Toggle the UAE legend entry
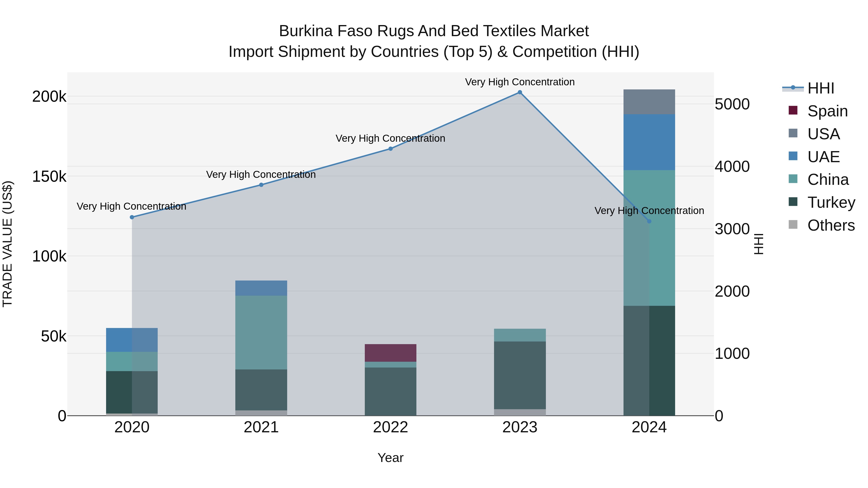 tap(814, 157)
